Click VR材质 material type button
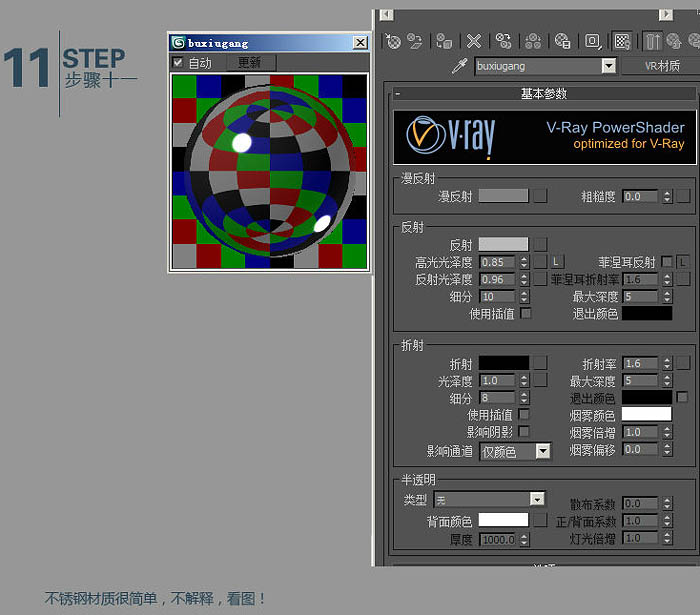Viewport: 700px width, 615px height. click(662, 66)
